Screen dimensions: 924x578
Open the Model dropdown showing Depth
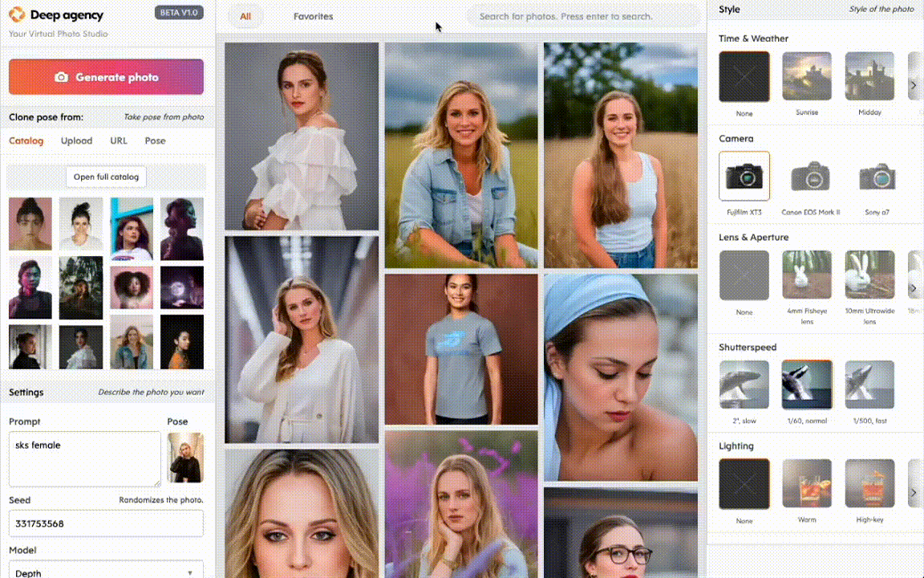(x=105, y=572)
